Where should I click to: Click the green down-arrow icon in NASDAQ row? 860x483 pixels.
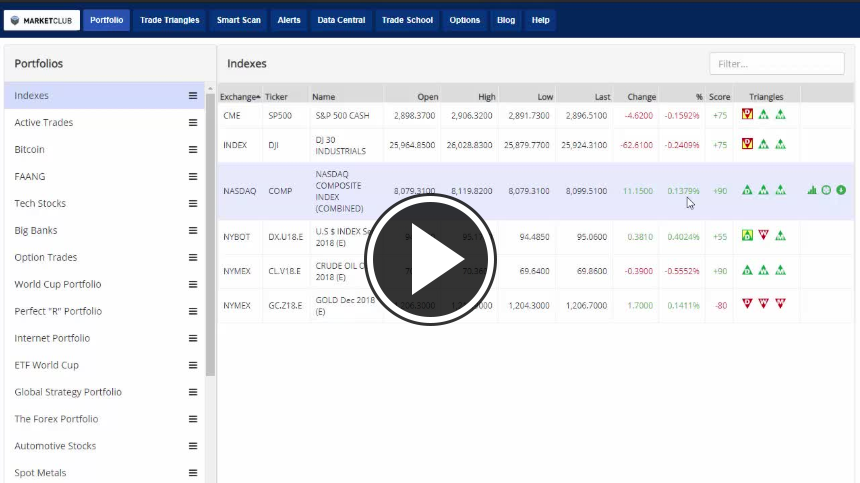841,190
